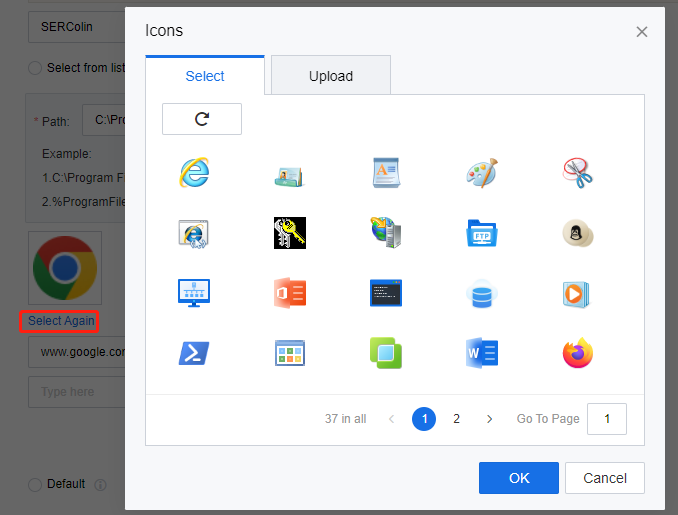
Task: Pick the WordPad document icon
Action: click(386, 173)
